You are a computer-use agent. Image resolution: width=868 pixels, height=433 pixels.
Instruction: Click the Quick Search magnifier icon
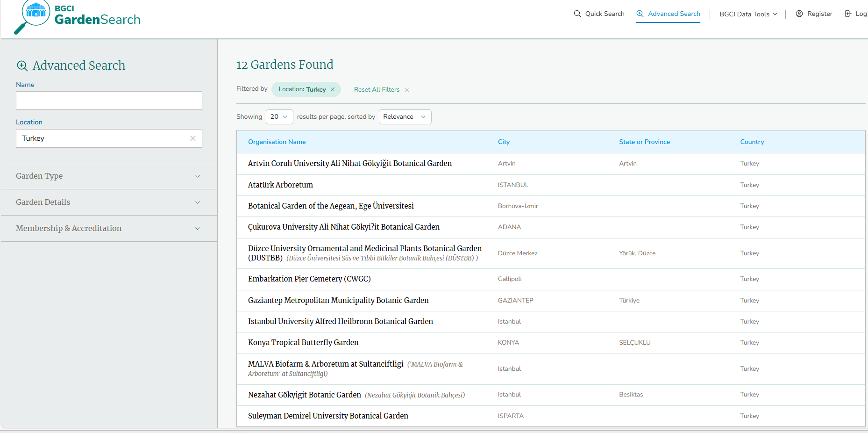[x=577, y=14]
